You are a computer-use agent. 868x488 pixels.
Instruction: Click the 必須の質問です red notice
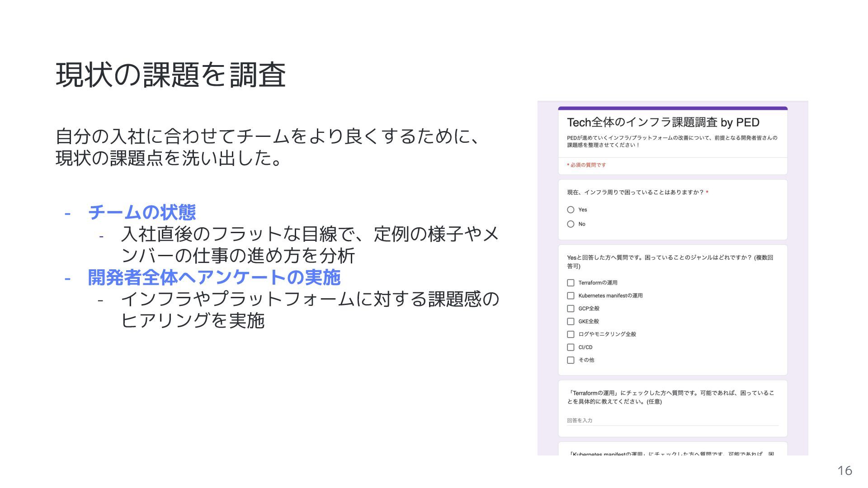(586, 165)
